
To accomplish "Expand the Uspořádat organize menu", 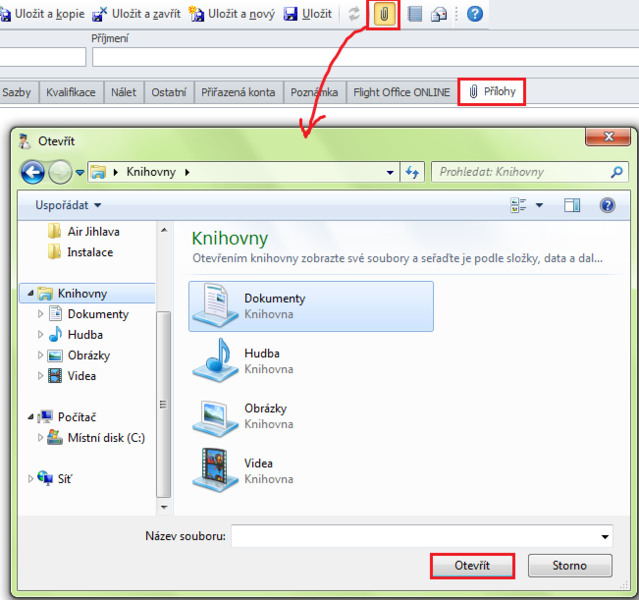I will 69,205.
